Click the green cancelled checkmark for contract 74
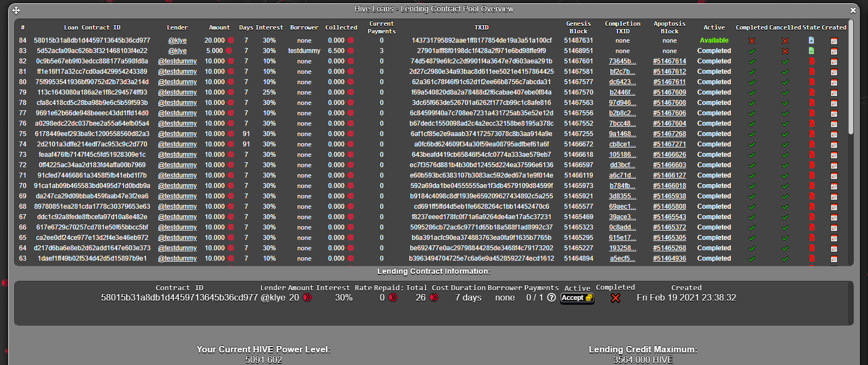868x365 pixels. (785, 144)
